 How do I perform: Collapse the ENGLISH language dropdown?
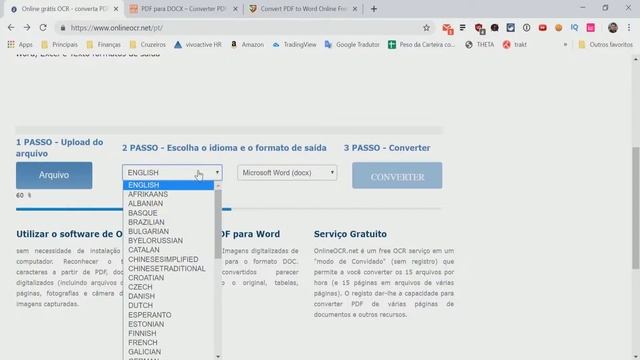[172, 173]
